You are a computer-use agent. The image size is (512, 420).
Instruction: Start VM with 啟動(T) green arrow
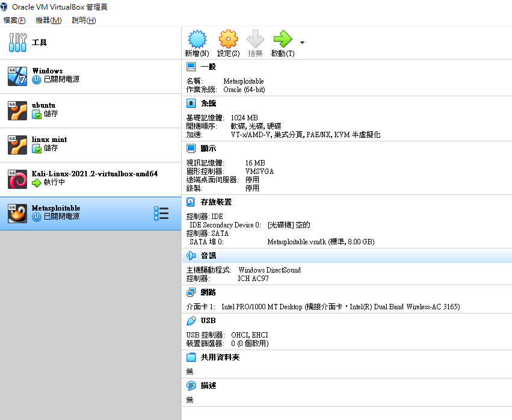283,39
